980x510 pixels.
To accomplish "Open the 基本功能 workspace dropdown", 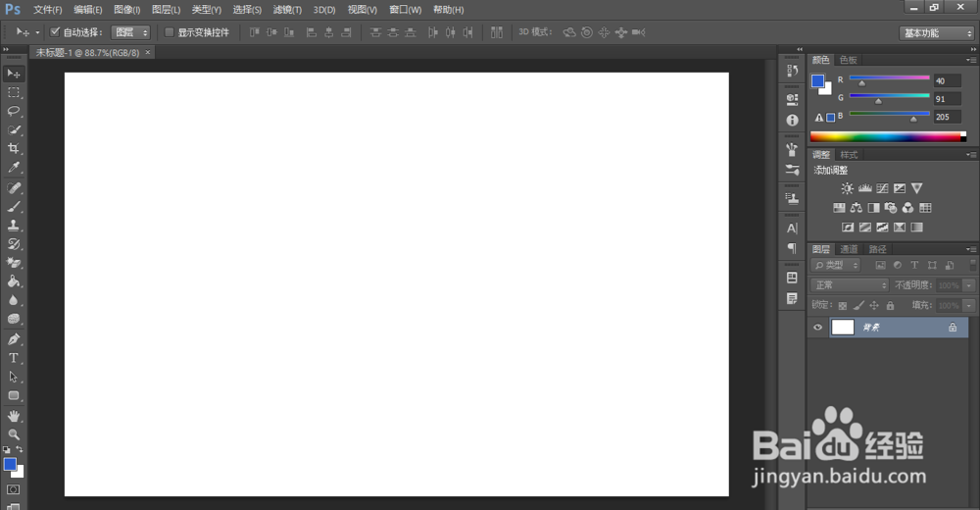I will 937,33.
